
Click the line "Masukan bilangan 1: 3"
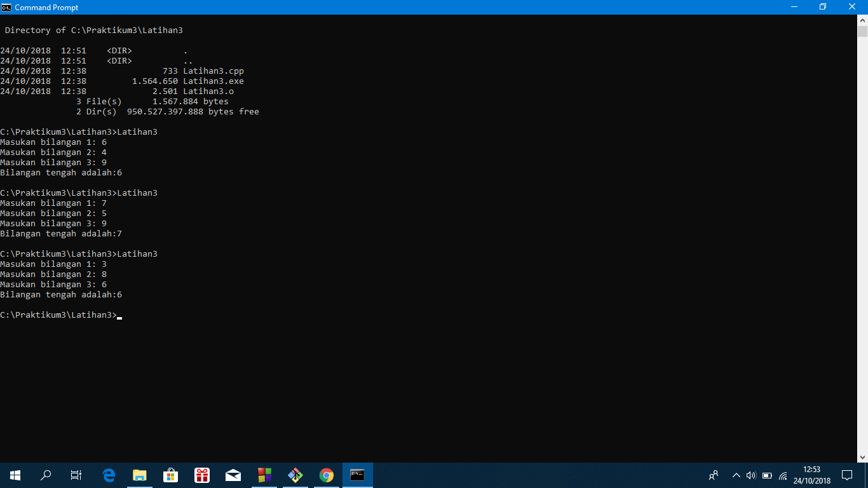point(53,264)
